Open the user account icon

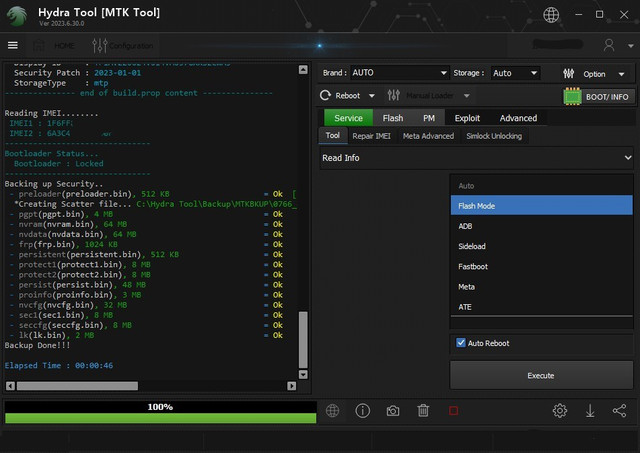pyautogui.click(x=609, y=45)
